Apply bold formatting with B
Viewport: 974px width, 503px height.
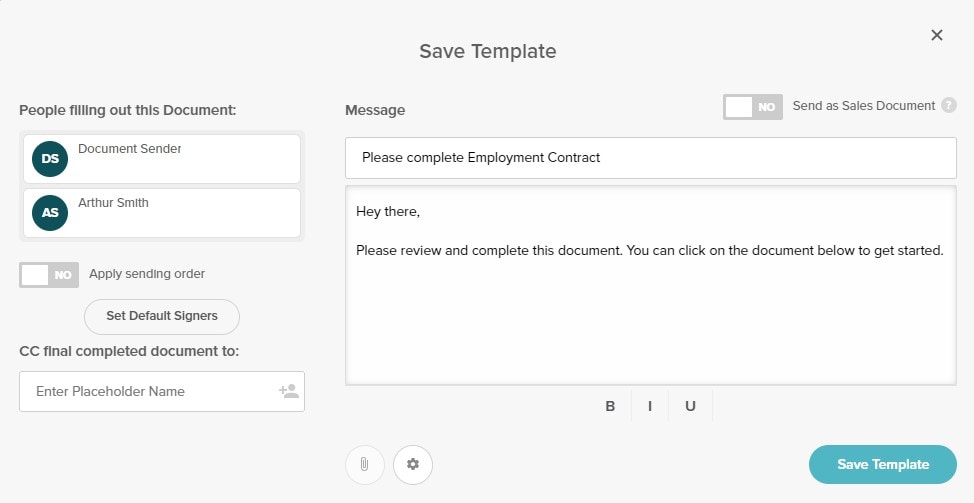point(610,407)
